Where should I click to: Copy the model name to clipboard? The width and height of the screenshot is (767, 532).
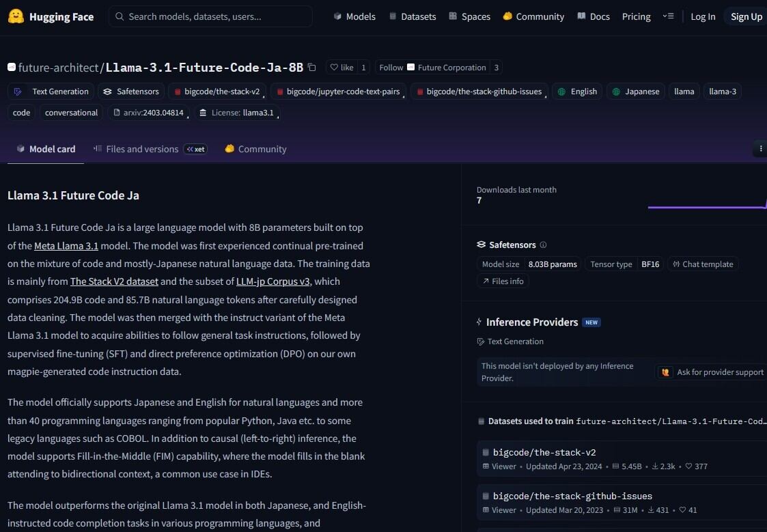pyautogui.click(x=312, y=68)
